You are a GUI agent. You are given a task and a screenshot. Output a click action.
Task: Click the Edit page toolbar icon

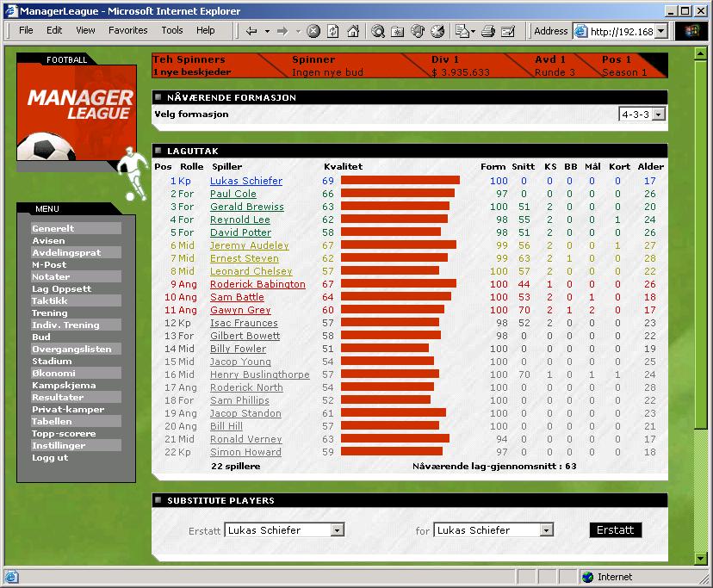tap(508, 31)
